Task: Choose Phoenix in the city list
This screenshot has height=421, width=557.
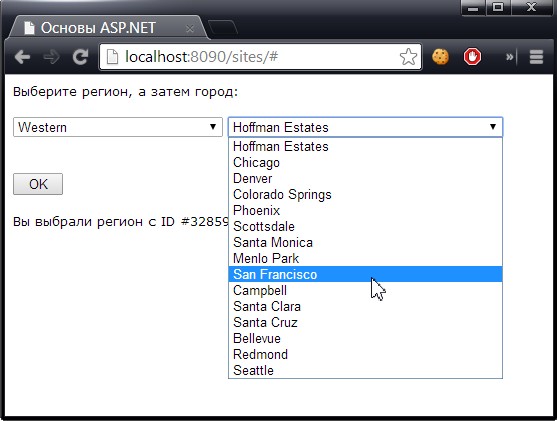Action: click(365, 210)
